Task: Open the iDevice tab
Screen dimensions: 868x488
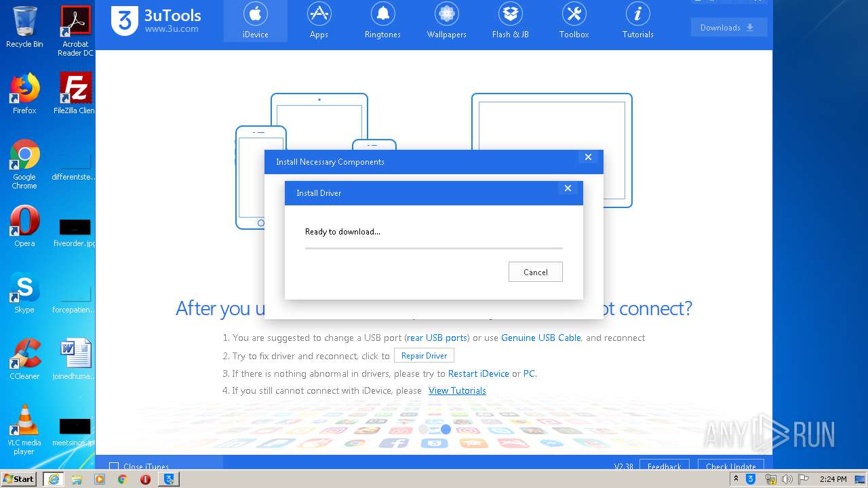Action: pos(255,21)
